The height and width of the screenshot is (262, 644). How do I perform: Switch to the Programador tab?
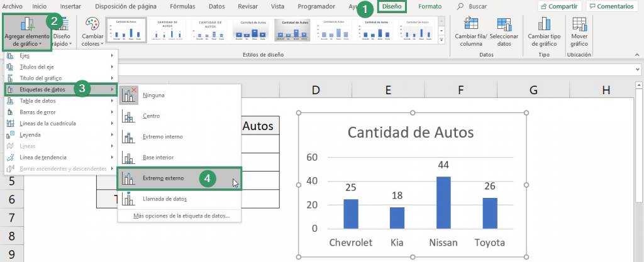(x=316, y=6)
